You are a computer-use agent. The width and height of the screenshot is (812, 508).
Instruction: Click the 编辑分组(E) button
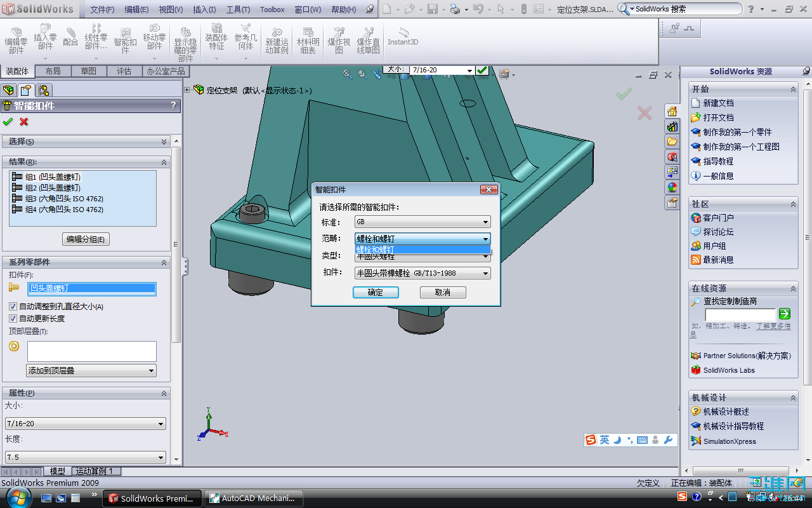click(x=86, y=239)
